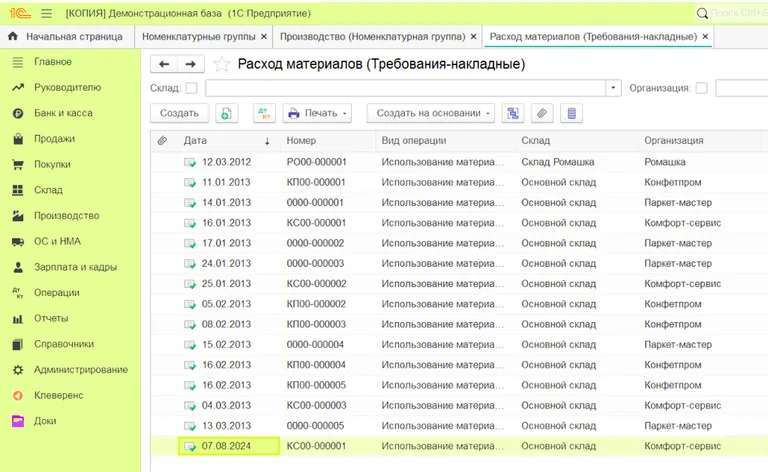768x472 pixels.
Task: Enable the Организация filter checkbox
Action: point(701,89)
